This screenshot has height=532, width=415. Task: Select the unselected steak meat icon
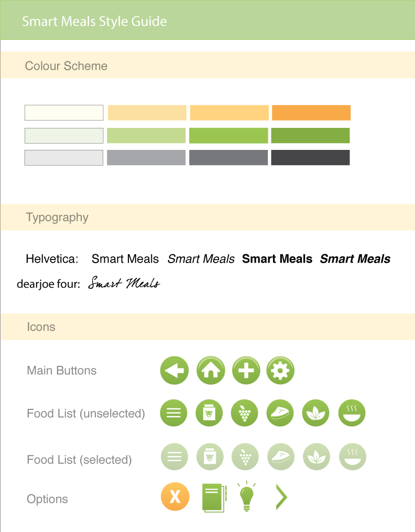(x=280, y=413)
